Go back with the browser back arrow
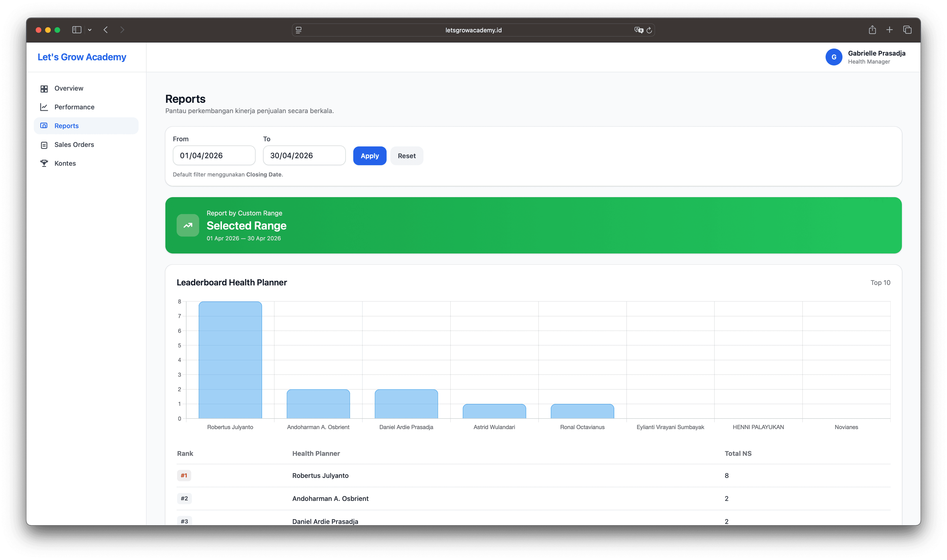Viewport: 947px width, 560px height. [106, 30]
